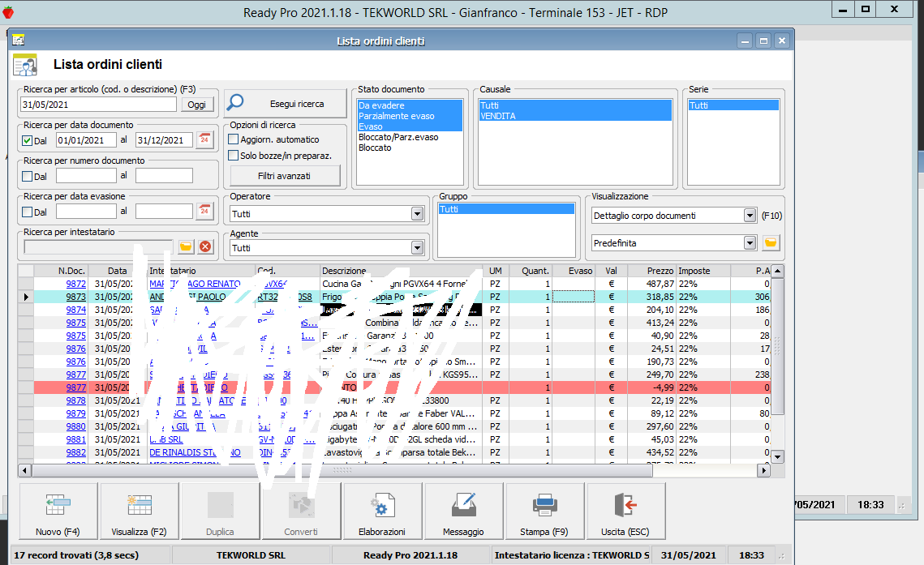Toggle the Dal document date checkbox
The height and width of the screenshot is (565, 924).
[27, 141]
